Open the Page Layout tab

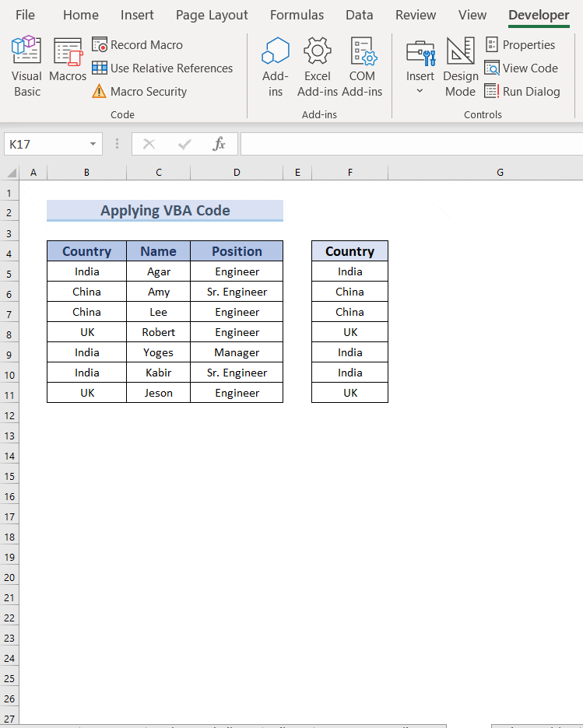coord(212,15)
